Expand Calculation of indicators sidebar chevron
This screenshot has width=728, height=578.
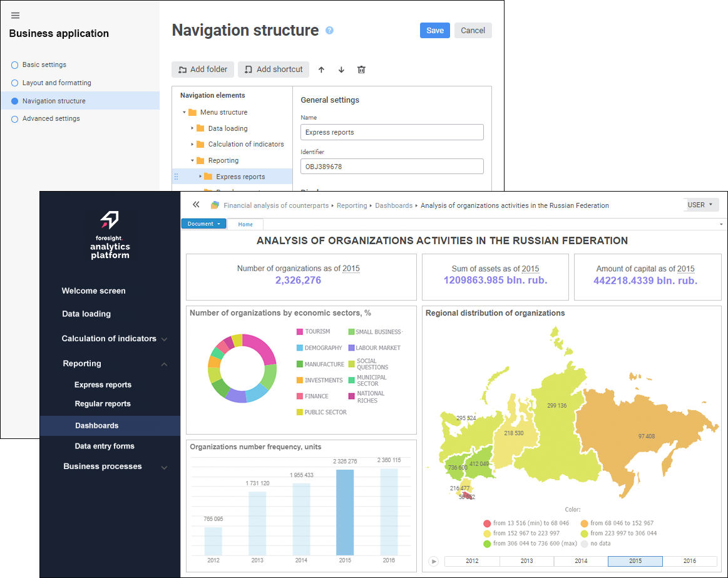tap(165, 339)
